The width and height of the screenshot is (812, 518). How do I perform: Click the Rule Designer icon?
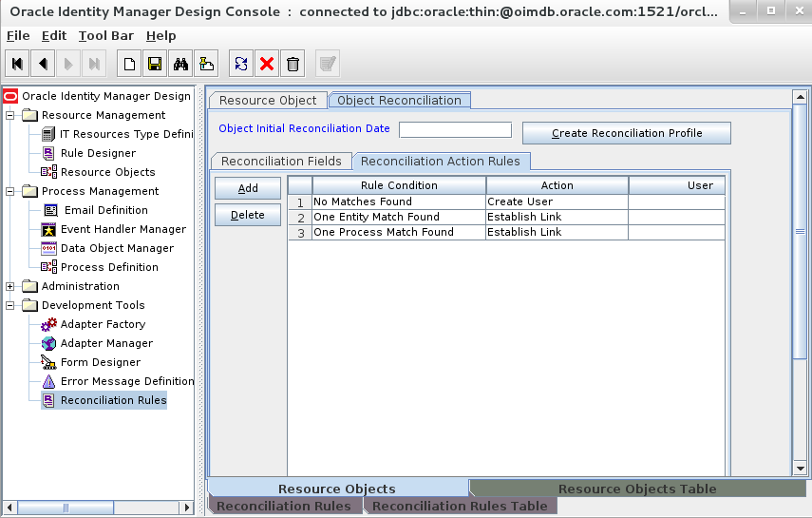pos(48,153)
